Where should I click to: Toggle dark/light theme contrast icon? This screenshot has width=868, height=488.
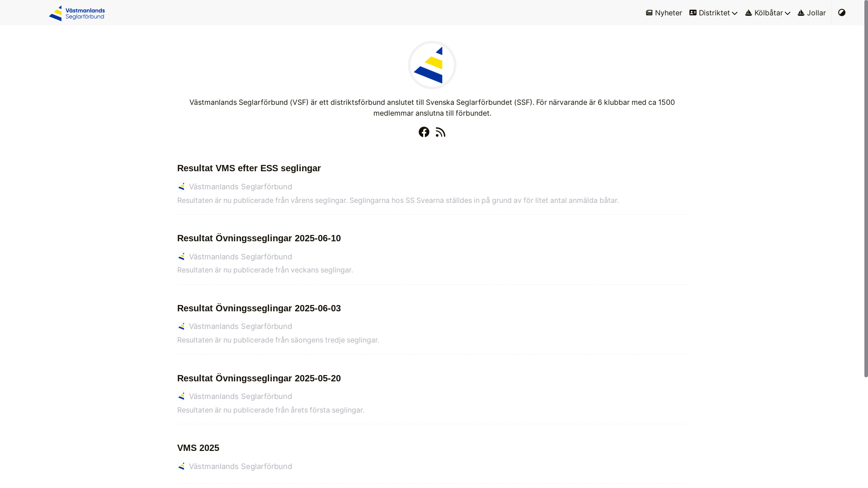pyautogui.click(x=841, y=13)
